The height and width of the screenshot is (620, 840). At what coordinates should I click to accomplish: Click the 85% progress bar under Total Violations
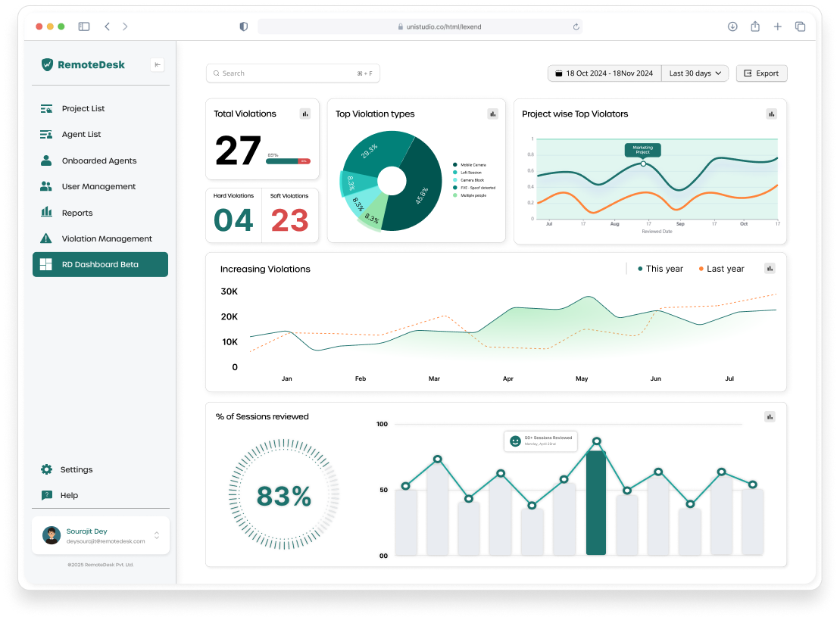[288, 159]
